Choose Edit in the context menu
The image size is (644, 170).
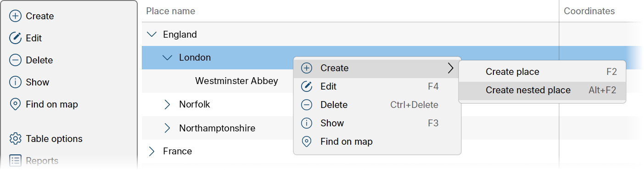coord(377,86)
